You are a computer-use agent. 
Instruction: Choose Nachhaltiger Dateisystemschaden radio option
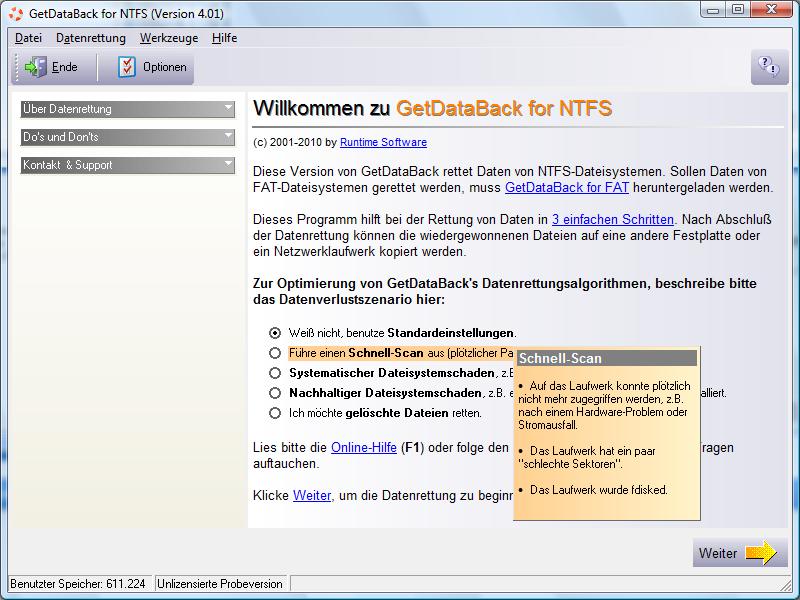pyautogui.click(x=275, y=393)
